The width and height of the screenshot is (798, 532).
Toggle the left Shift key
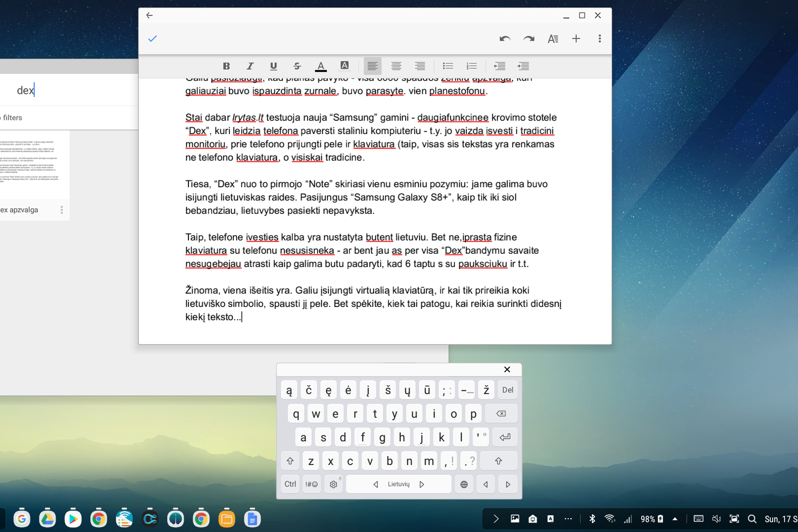point(290,461)
